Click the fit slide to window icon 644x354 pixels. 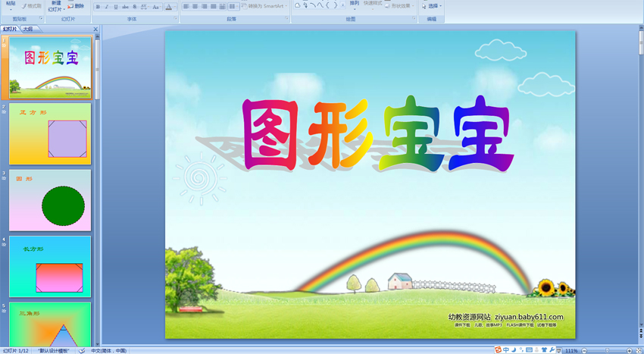(639, 350)
